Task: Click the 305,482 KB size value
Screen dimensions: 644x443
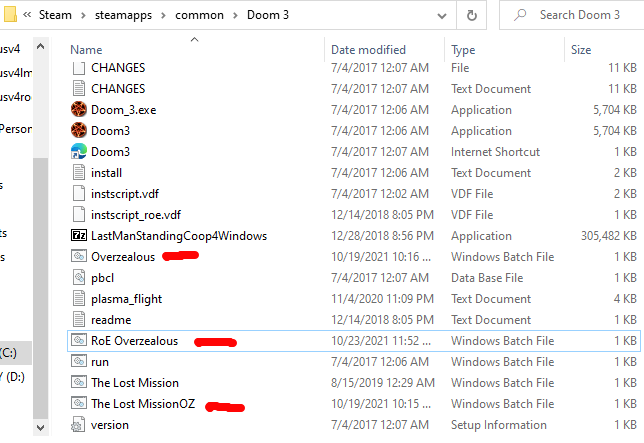Action: [x=608, y=236]
